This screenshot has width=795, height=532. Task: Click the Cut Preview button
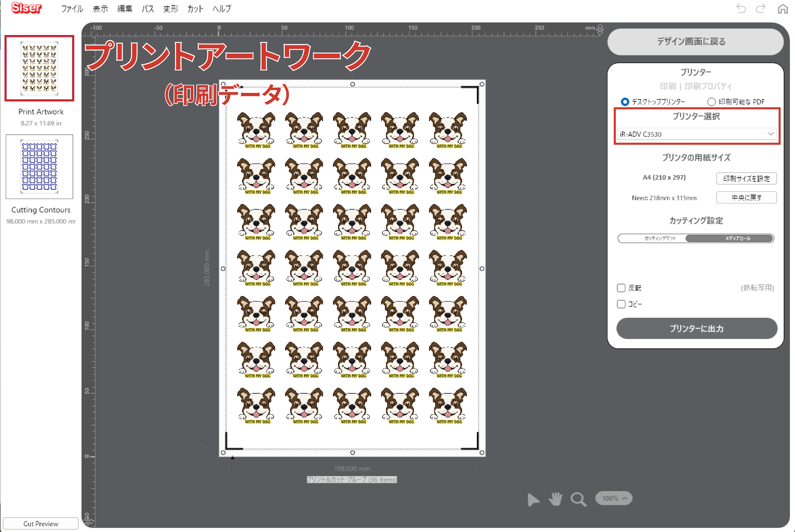click(x=40, y=524)
